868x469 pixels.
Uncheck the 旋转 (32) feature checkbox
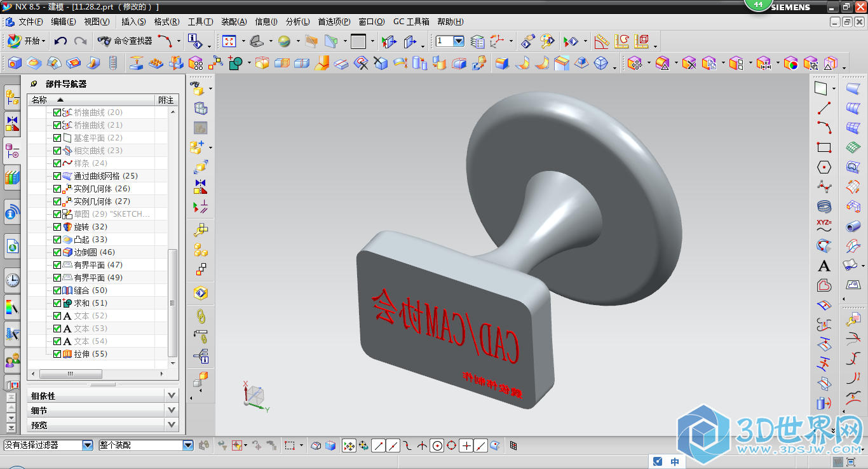[x=57, y=227]
